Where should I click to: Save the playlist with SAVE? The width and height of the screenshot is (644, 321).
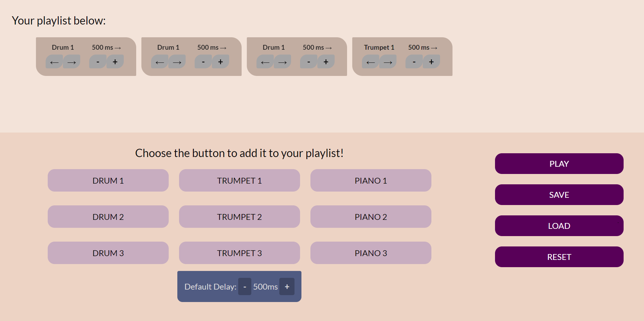[x=559, y=195]
